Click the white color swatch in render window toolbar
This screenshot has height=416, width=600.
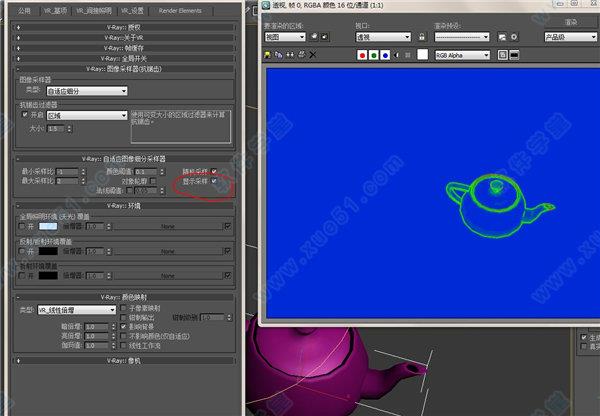coord(422,55)
